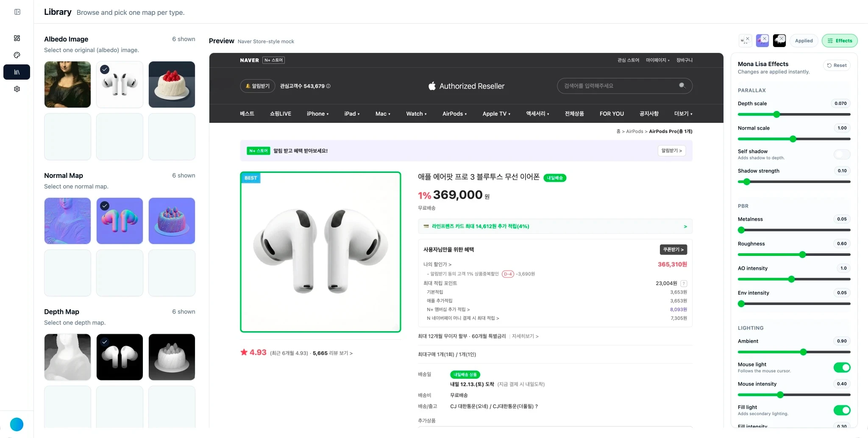This screenshot has height=438, width=868.
Task: Remove the applied normal map chip
Action: 765,38
